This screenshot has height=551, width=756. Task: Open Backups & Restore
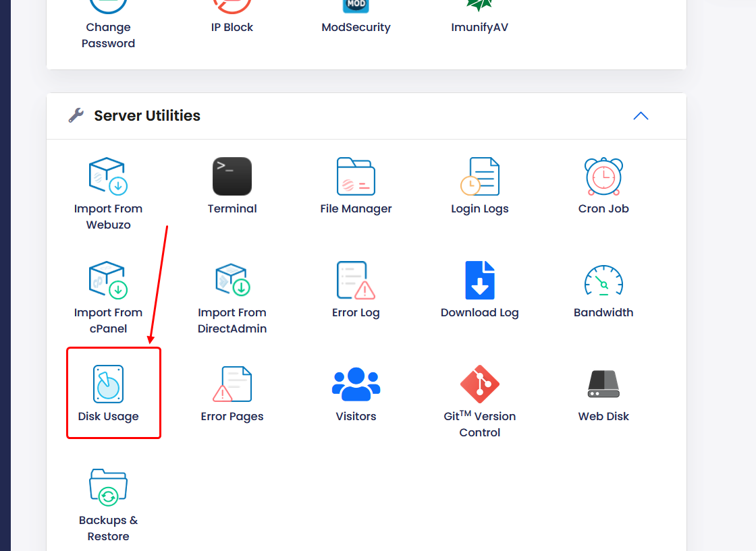pos(108,488)
